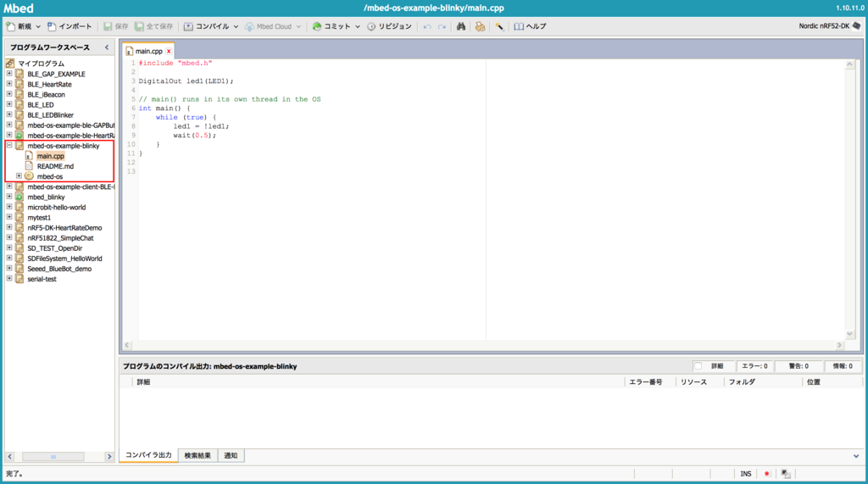Click the format code brush icon
The width and height of the screenshot is (868, 484).
tap(499, 26)
